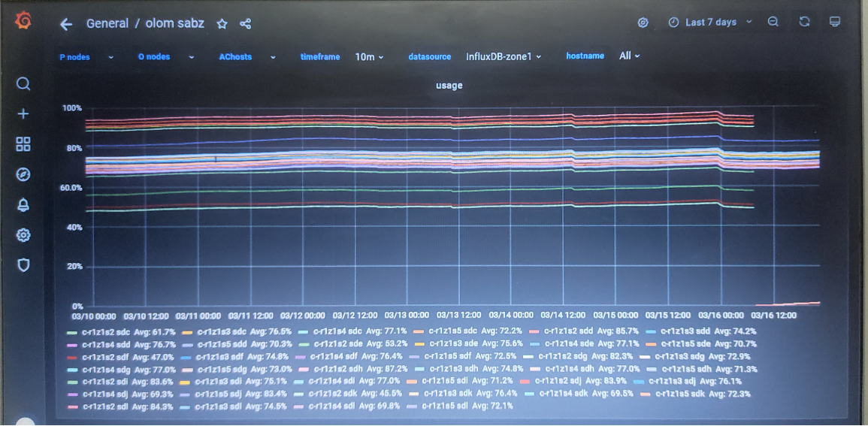The image size is (868, 426).
Task: Open the timeframe 10m dropdown
Action: (369, 56)
